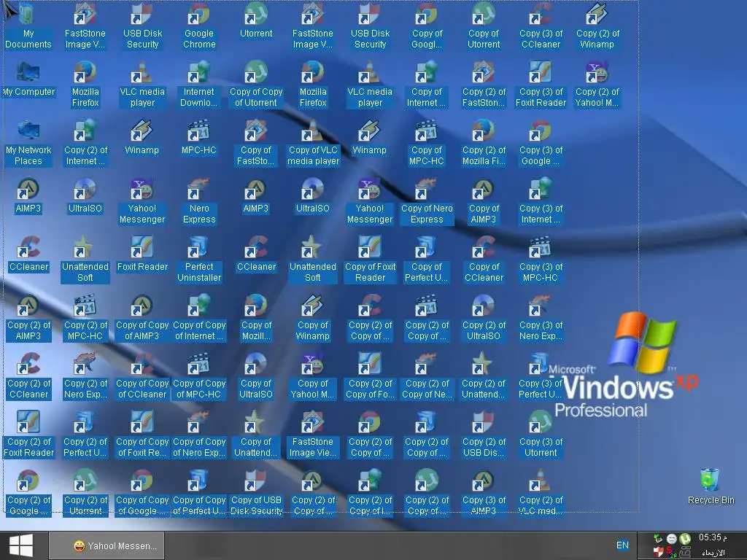Open My Network Places icon

[28, 143]
